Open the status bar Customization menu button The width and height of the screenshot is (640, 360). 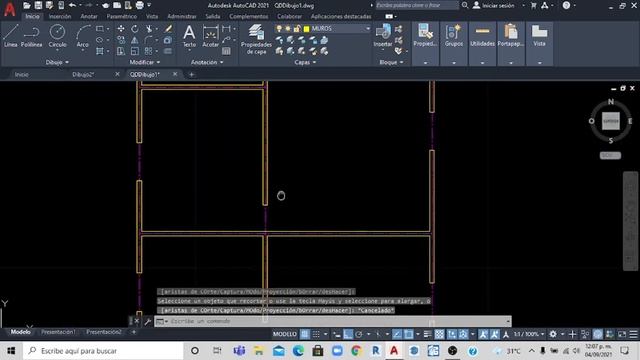[x=633, y=334]
